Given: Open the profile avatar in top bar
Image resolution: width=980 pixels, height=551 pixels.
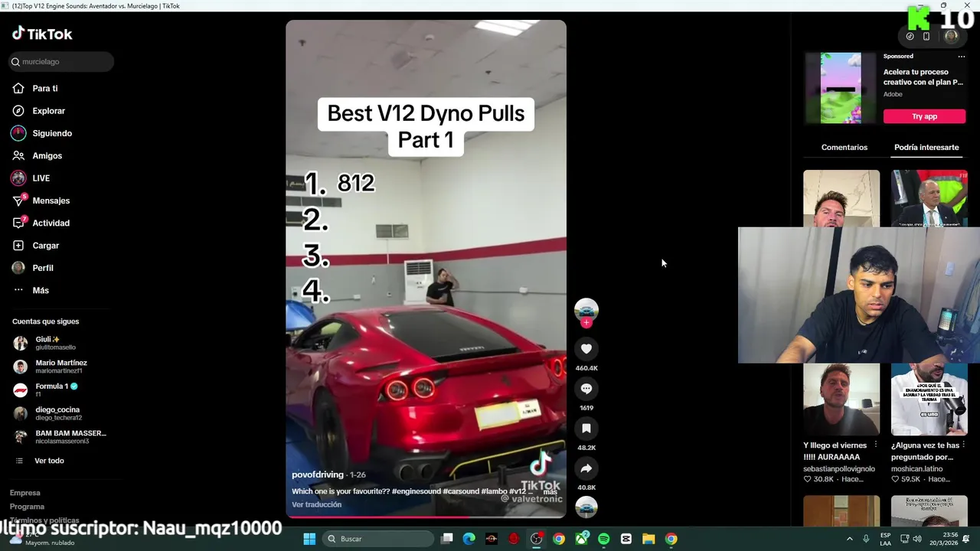Looking at the screenshot, I should pos(951,36).
